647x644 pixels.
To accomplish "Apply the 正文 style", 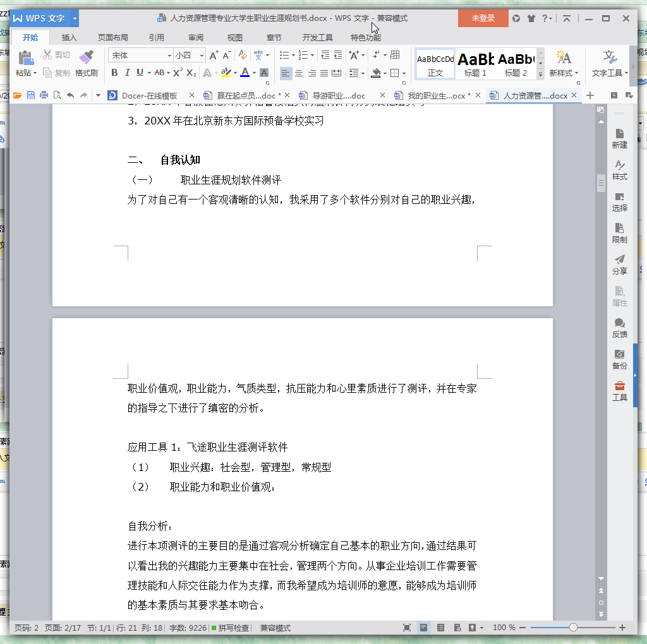I will point(435,64).
